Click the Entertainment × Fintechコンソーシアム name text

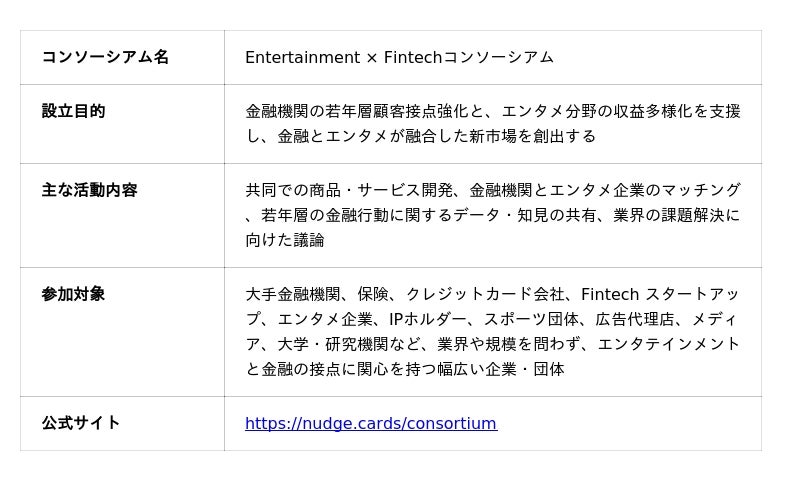399,57
